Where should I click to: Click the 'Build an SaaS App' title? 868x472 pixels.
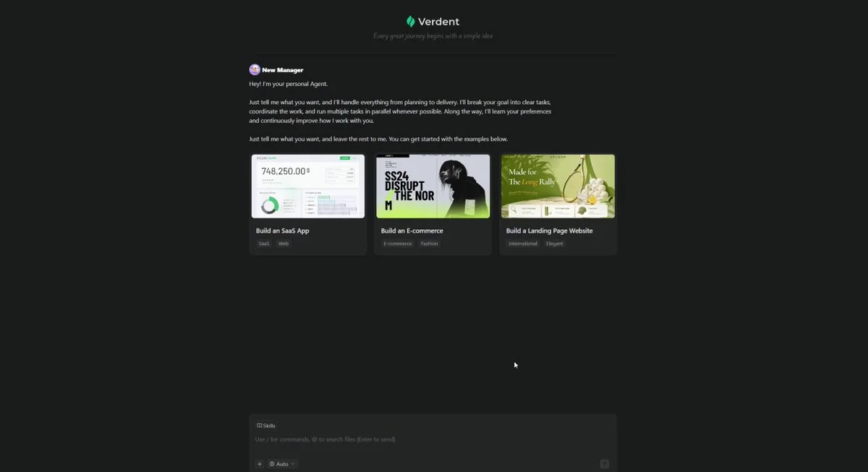pyautogui.click(x=283, y=231)
